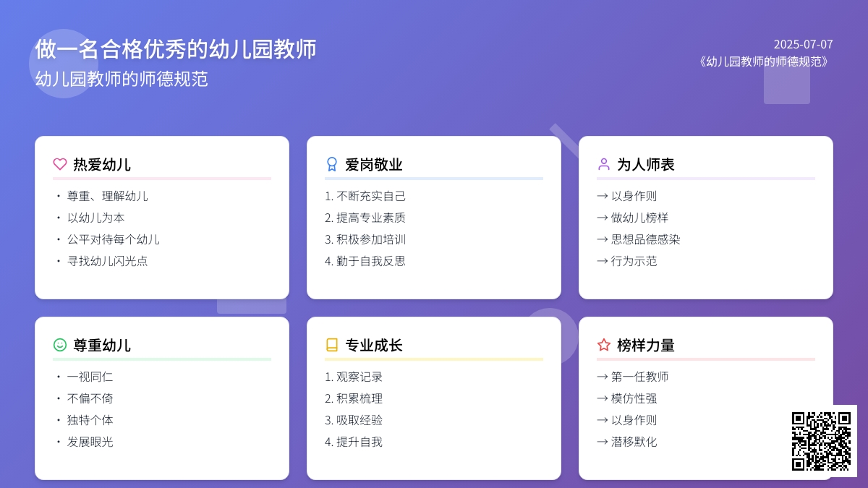Click the card heading 热爱幼儿
Screen dimensions: 868x488
(x=102, y=164)
